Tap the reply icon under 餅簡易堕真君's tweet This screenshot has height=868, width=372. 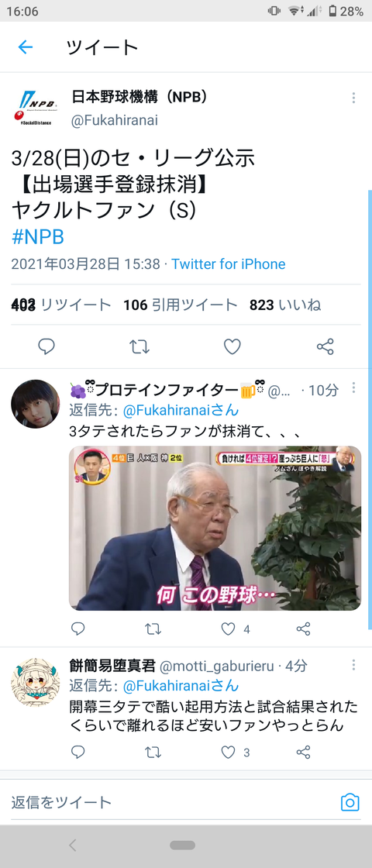(x=78, y=753)
